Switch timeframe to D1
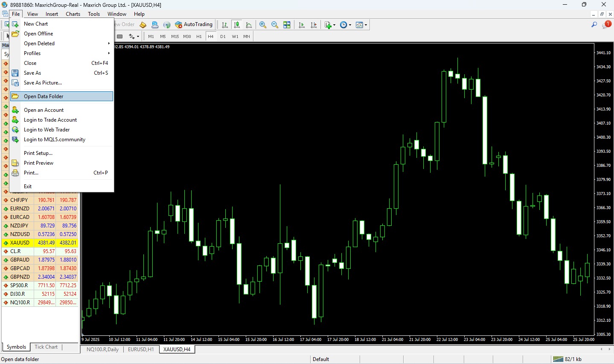 coord(223,37)
